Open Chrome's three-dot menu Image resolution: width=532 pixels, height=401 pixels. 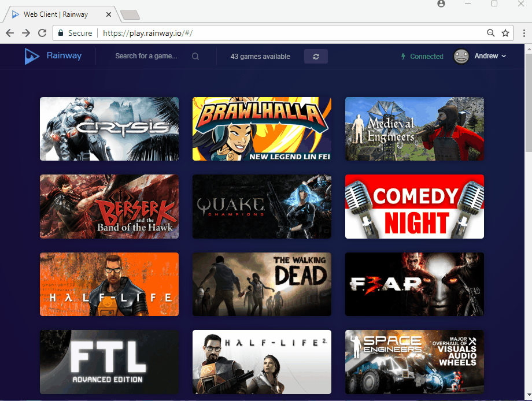[x=524, y=33]
